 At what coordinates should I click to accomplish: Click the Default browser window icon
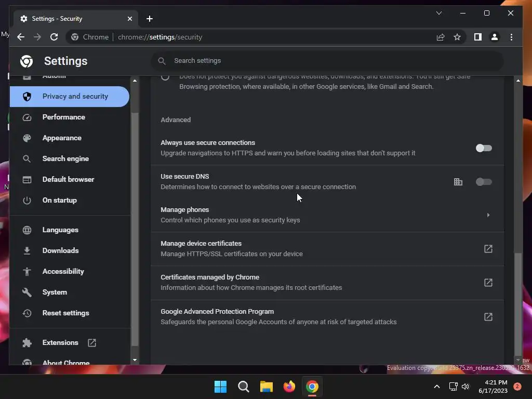click(x=27, y=179)
